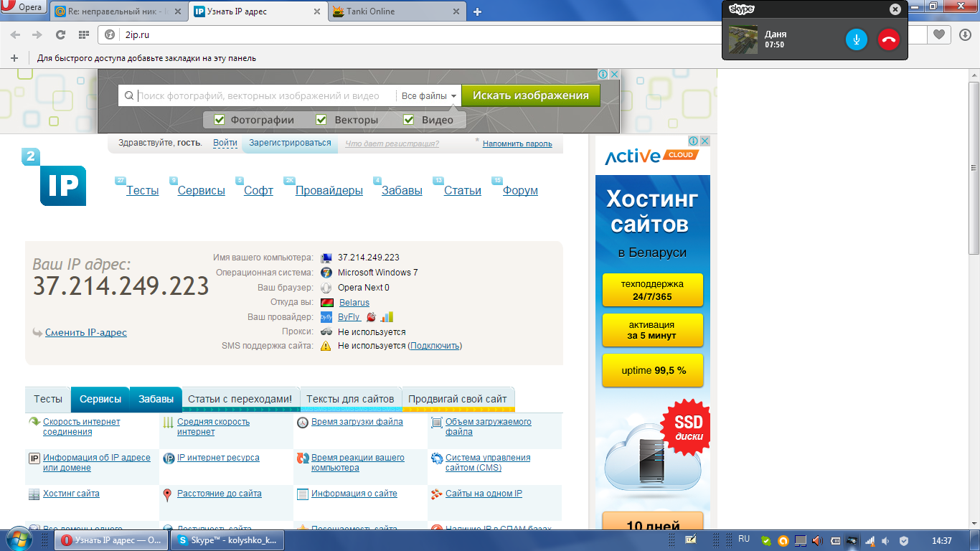Click the RU language indicator in tray
This screenshot has width=980, height=551.
pyautogui.click(x=744, y=539)
